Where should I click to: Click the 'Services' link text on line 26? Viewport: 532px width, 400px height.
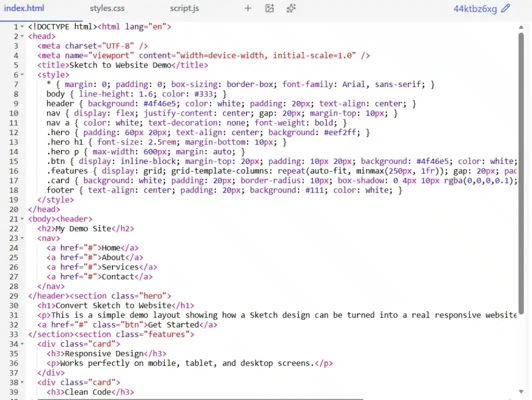(120, 267)
